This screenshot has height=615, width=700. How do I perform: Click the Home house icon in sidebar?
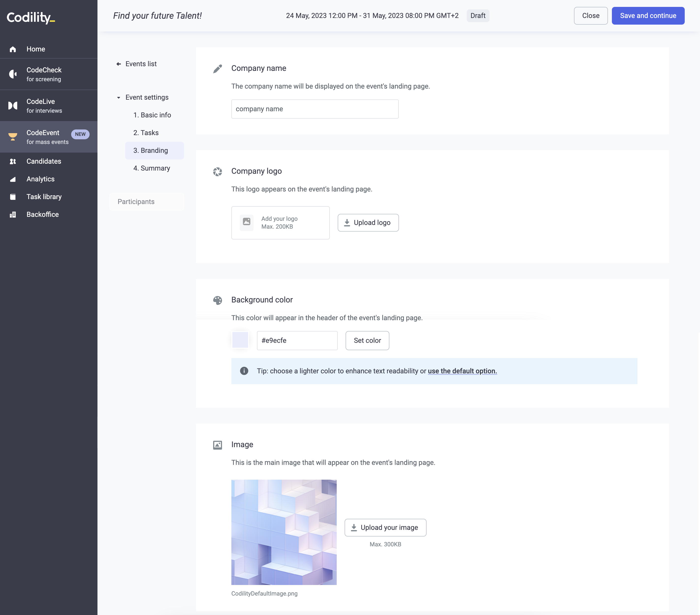(x=13, y=49)
